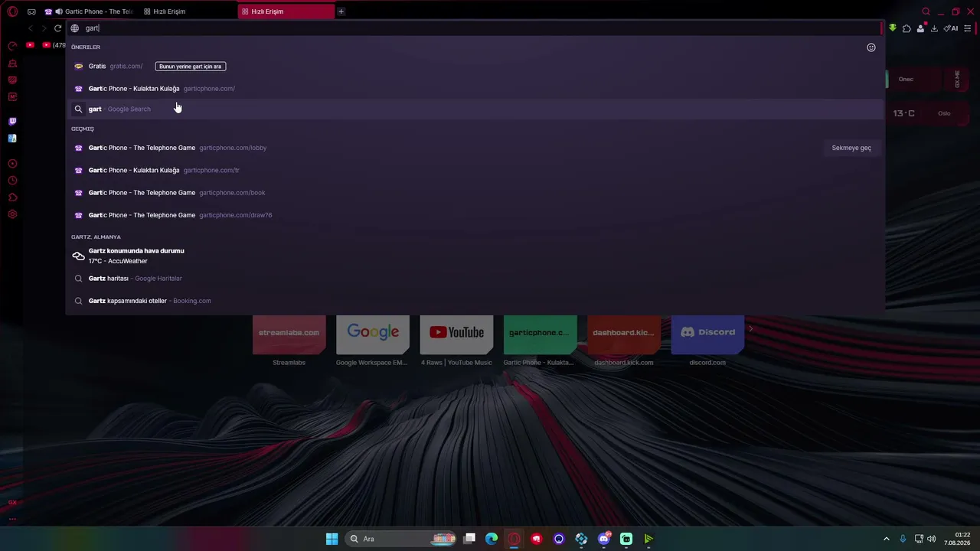
Task: Open the Task View icon on the taskbar
Action: pyautogui.click(x=469, y=539)
